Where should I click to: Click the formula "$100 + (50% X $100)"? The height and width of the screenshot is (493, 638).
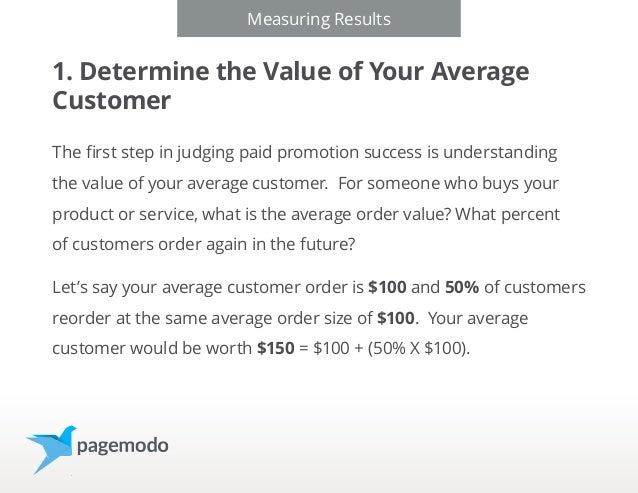391,349
